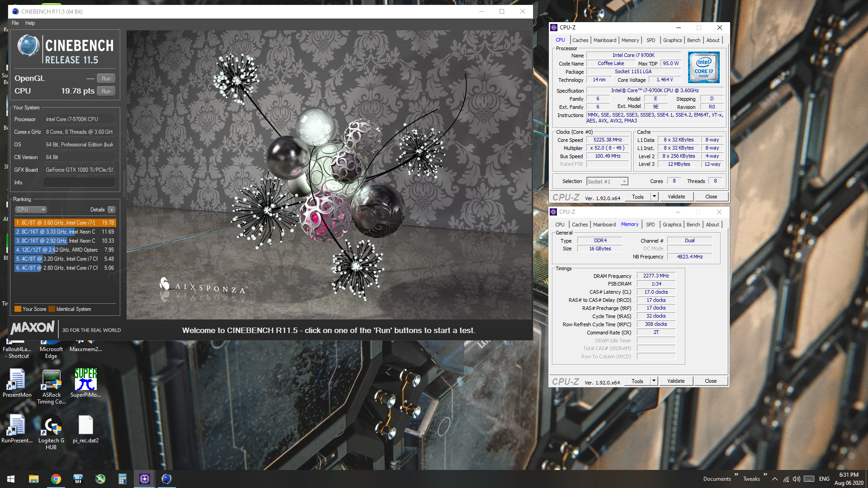Switch to Caches tab in top CPU-Z
This screenshot has width=868, height=488.
coord(580,40)
